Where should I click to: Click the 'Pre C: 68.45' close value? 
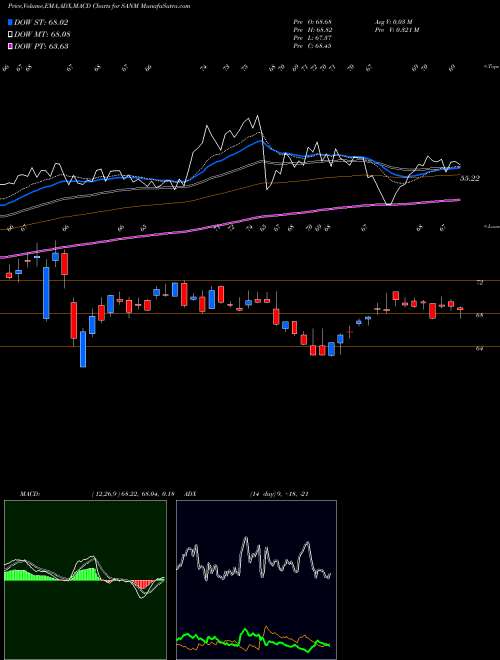click(x=313, y=46)
